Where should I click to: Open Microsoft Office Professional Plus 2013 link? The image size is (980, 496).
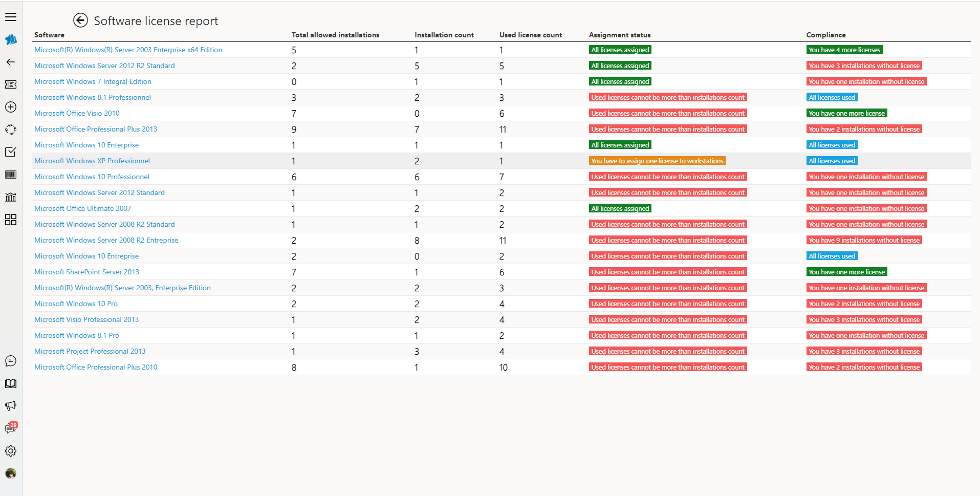(96, 129)
